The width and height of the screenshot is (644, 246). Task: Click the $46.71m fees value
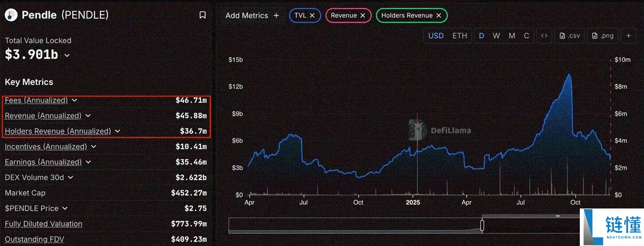191,100
